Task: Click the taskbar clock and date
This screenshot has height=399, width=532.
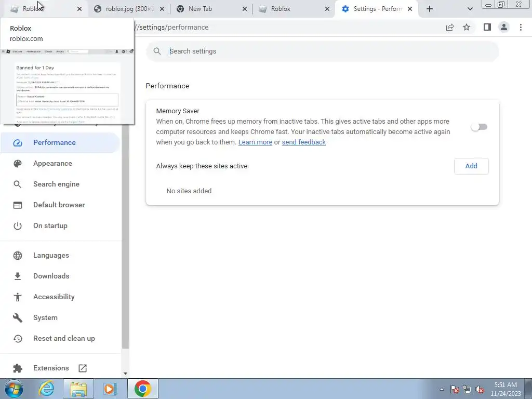Action: (506, 389)
